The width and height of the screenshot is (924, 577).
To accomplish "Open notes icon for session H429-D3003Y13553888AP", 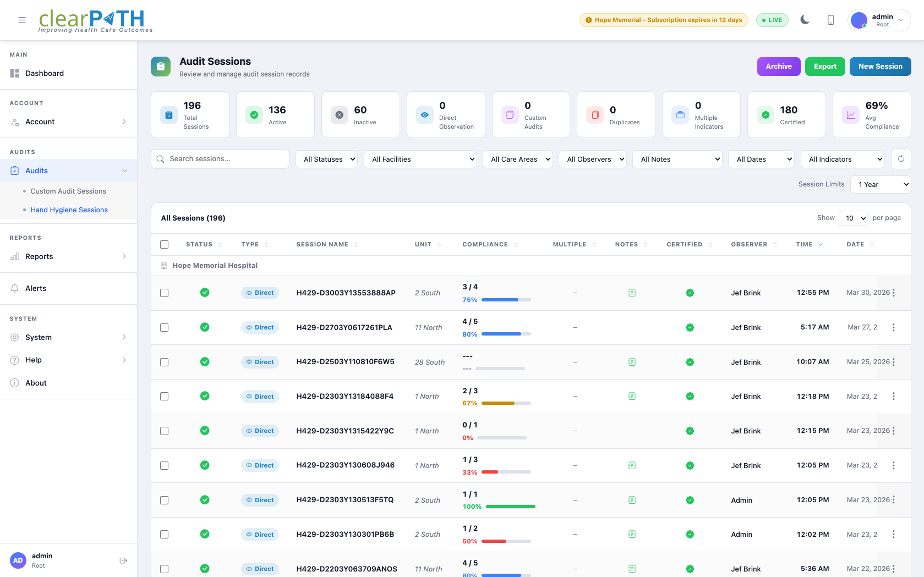I will tap(632, 293).
